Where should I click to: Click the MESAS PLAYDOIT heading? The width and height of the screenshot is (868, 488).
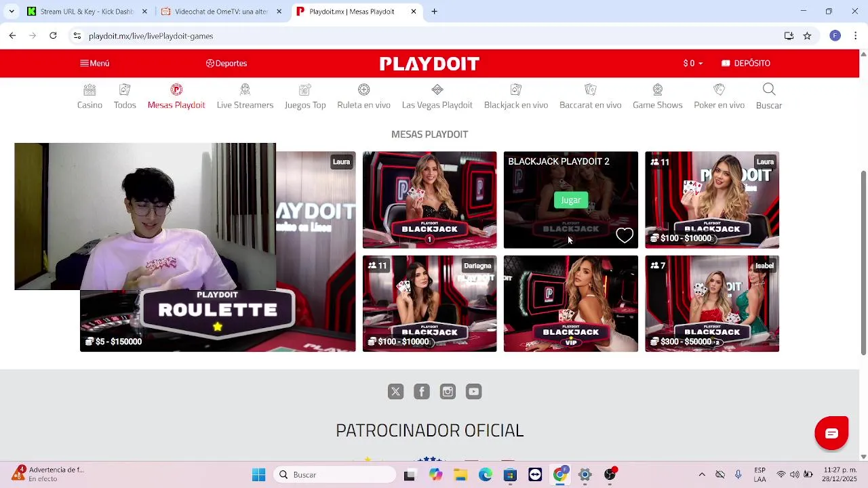429,134
